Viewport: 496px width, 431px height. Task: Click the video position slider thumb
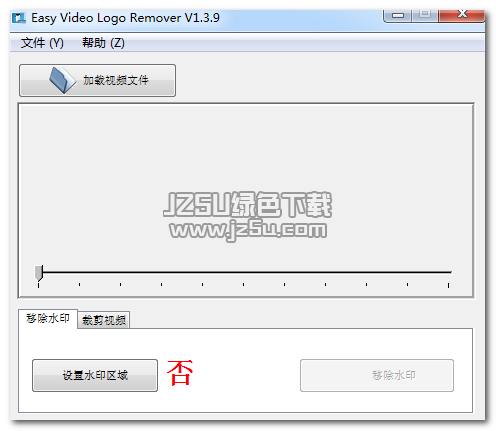coord(39,273)
